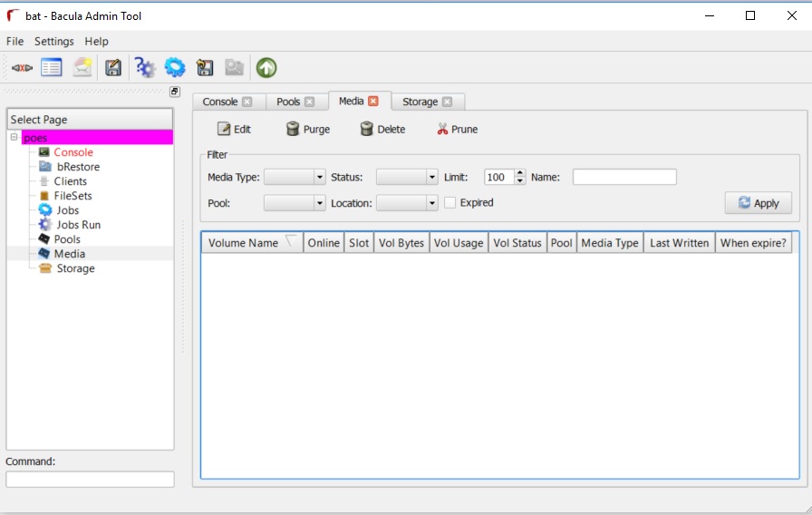The image size is (812, 515).
Task: Click the Edit volume button
Action: [234, 129]
